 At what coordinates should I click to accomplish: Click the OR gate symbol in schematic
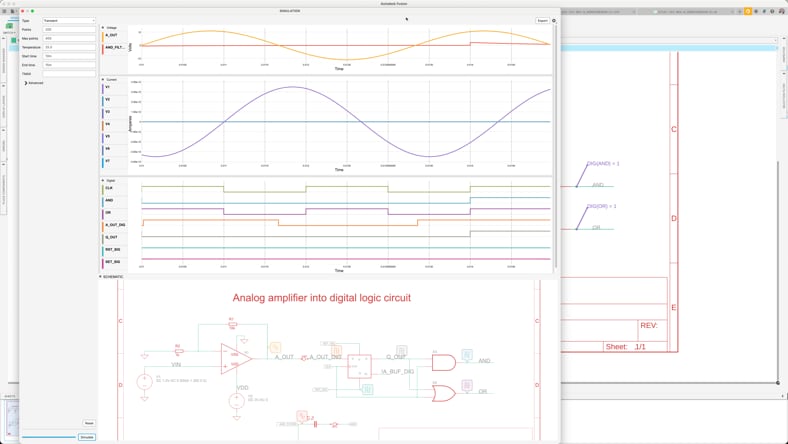[443, 392]
